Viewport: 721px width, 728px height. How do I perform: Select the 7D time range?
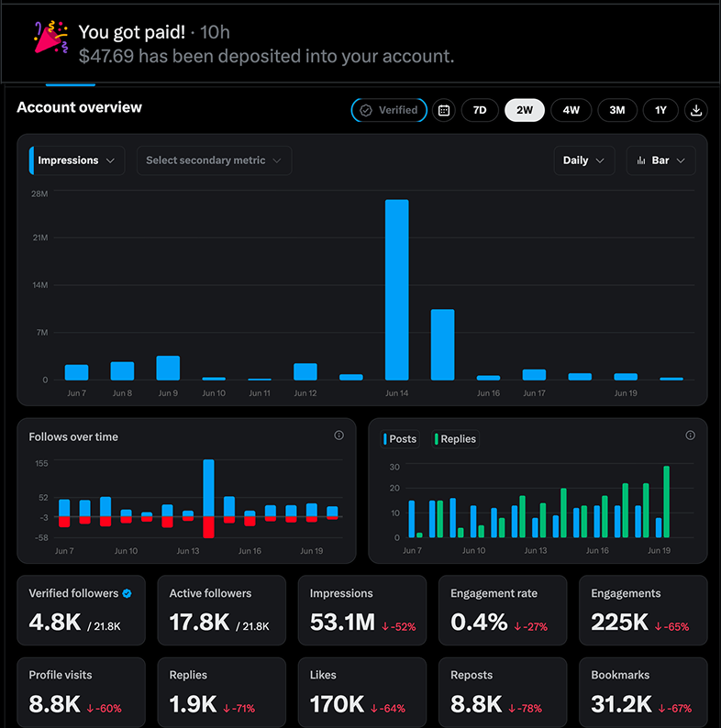[x=480, y=110]
